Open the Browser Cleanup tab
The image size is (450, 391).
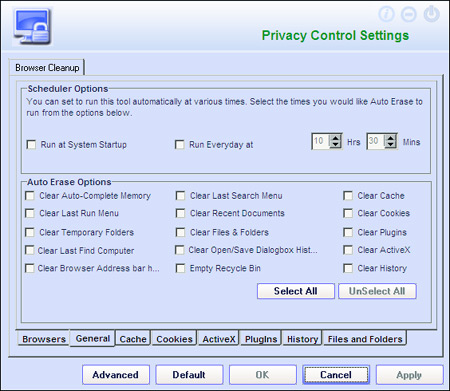click(47, 68)
